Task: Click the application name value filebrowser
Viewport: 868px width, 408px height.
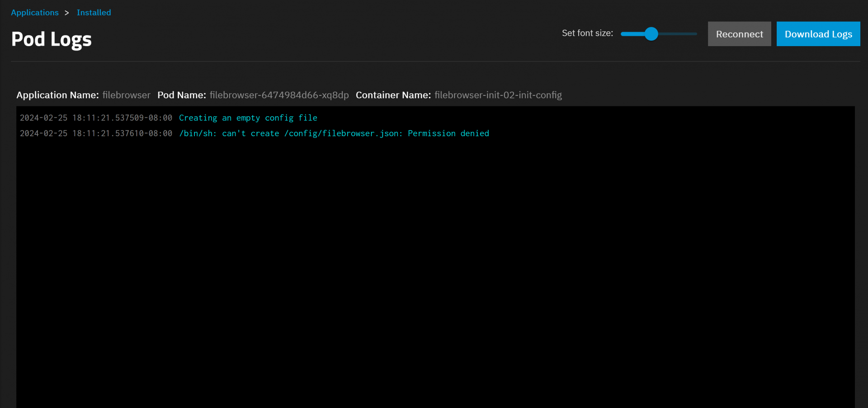Action: pos(126,95)
